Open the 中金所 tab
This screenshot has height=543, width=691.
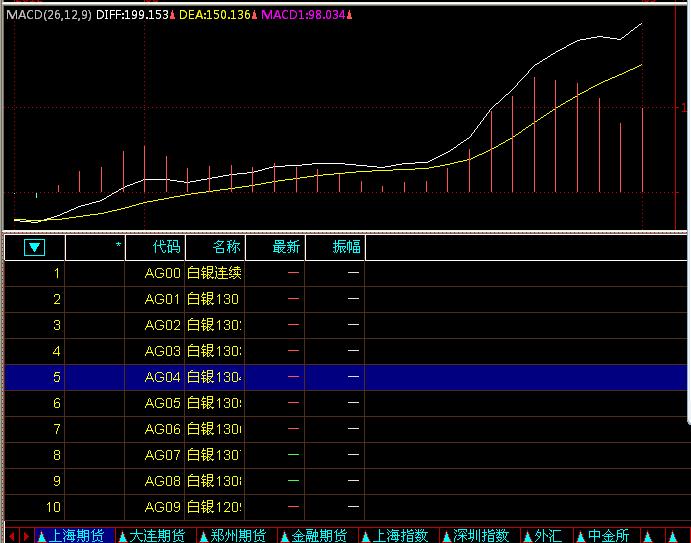pyautogui.click(x=608, y=536)
